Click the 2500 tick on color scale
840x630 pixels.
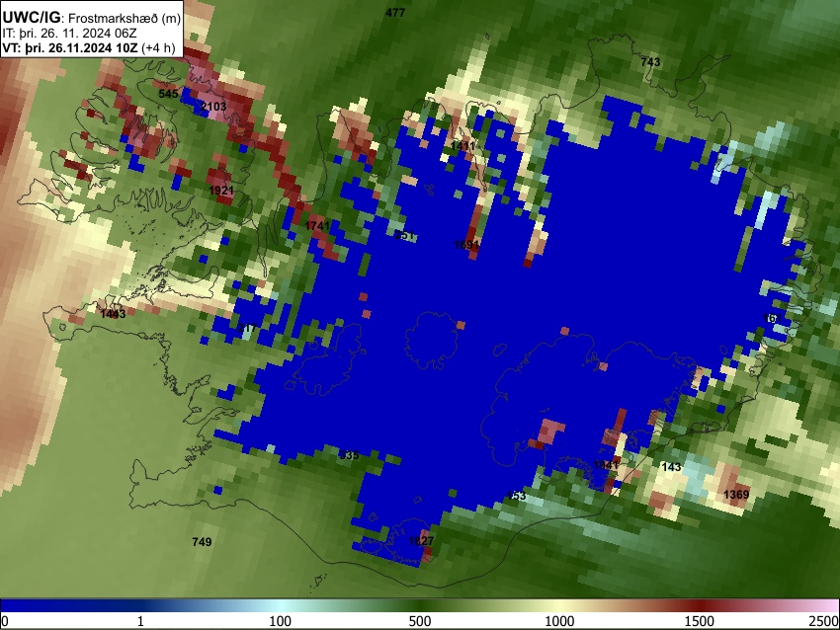(x=824, y=621)
